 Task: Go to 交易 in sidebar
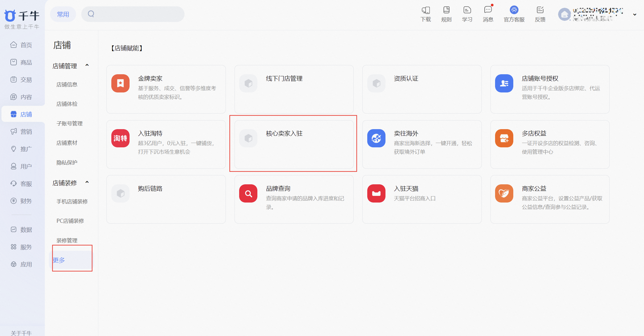tap(22, 80)
